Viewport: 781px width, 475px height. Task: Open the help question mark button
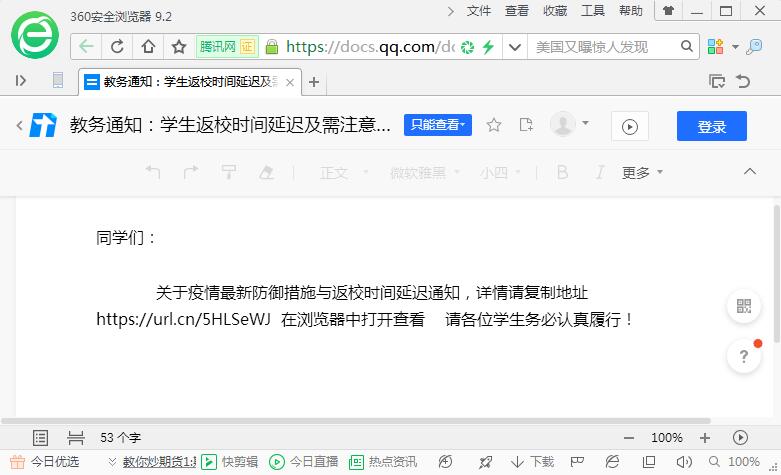coord(744,356)
